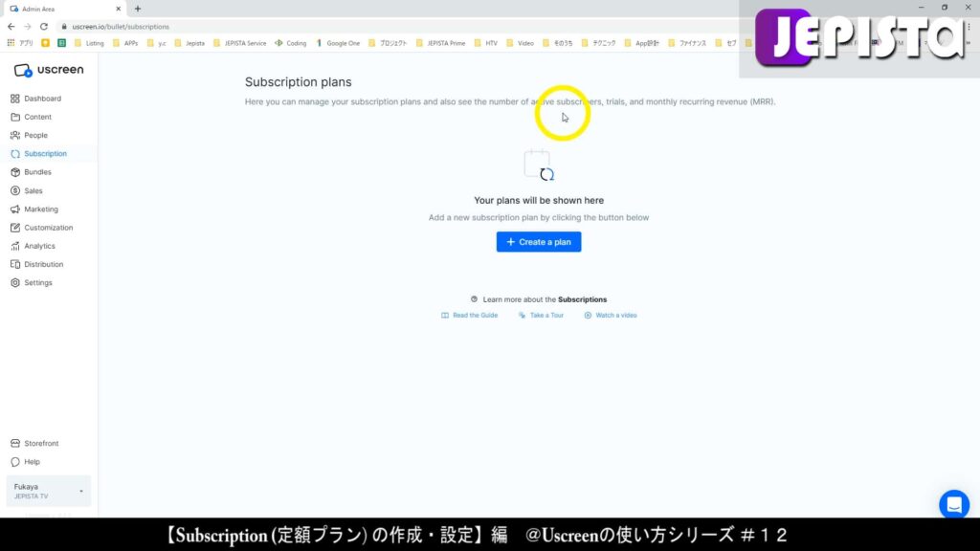Click the People icon in sidebar
980x551 pixels.
tap(15, 135)
